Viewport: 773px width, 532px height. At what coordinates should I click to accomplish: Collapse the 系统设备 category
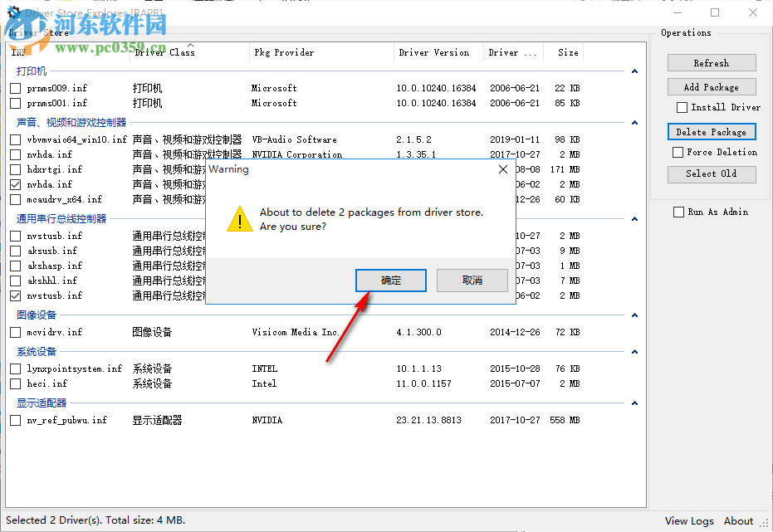[634, 351]
